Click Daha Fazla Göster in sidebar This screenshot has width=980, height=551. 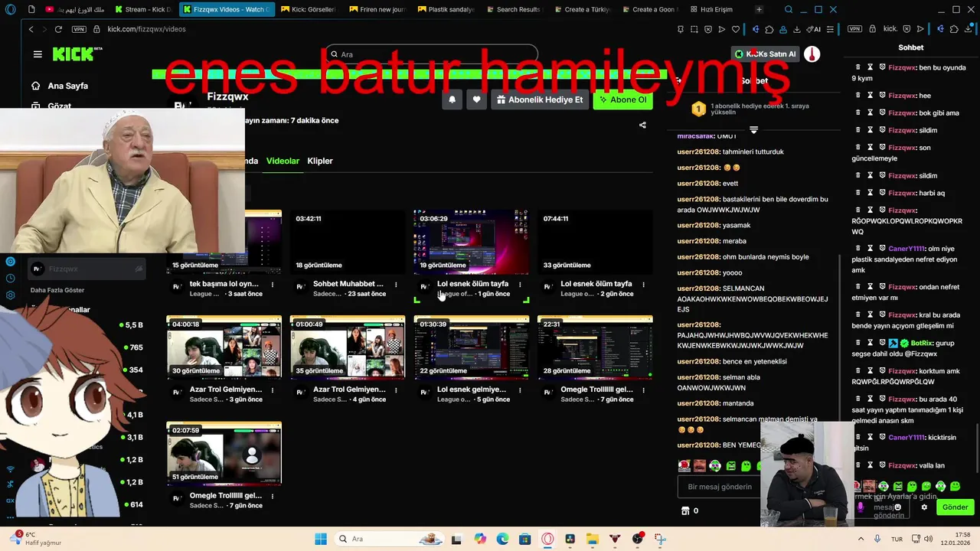tap(57, 290)
